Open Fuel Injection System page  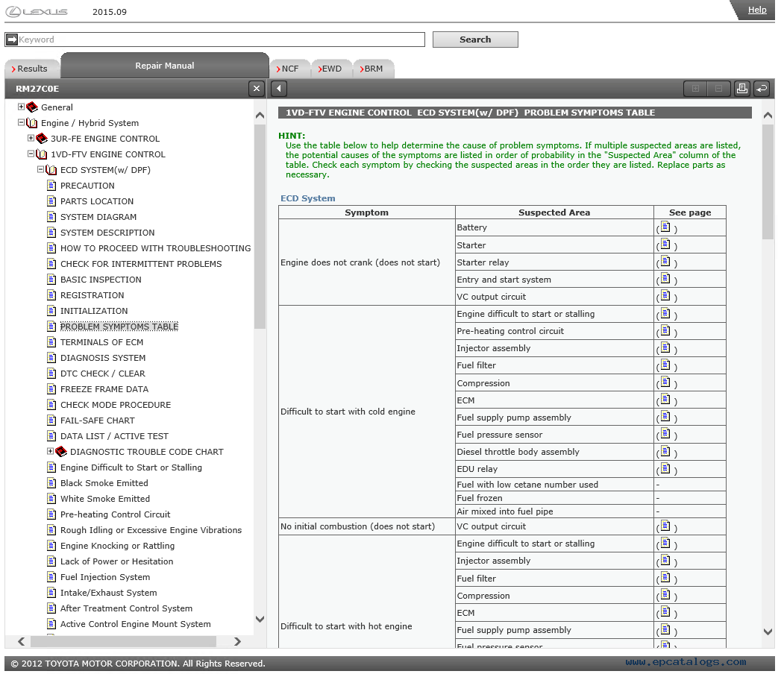point(105,577)
